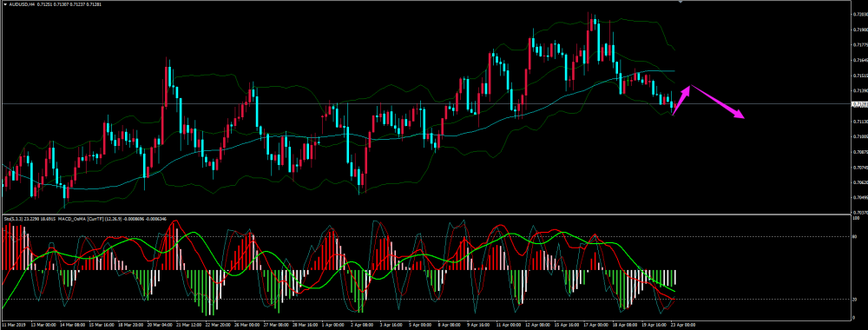Click the 11 Mar 2019 date label
This screenshot has width=868, height=330.
(x=14, y=325)
